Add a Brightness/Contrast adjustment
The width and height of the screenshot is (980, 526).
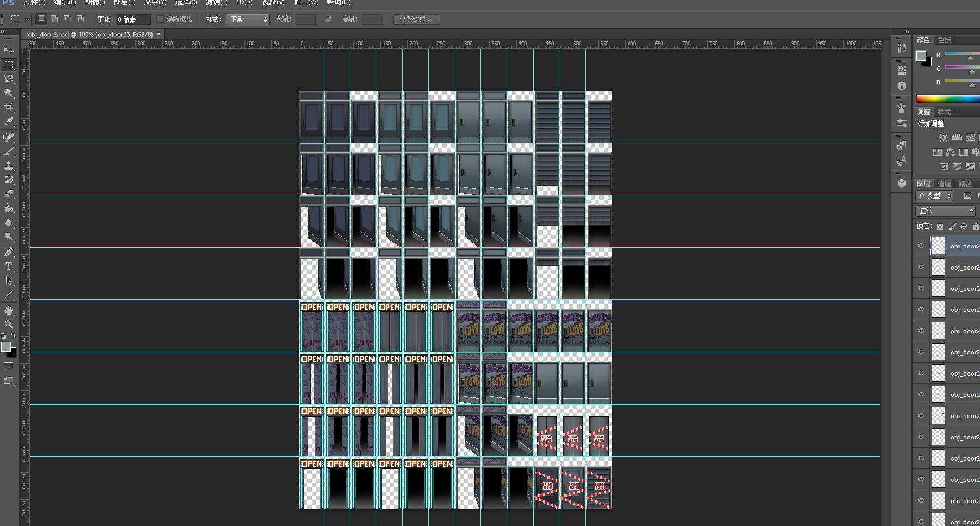pyautogui.click(x=944, y=138)
